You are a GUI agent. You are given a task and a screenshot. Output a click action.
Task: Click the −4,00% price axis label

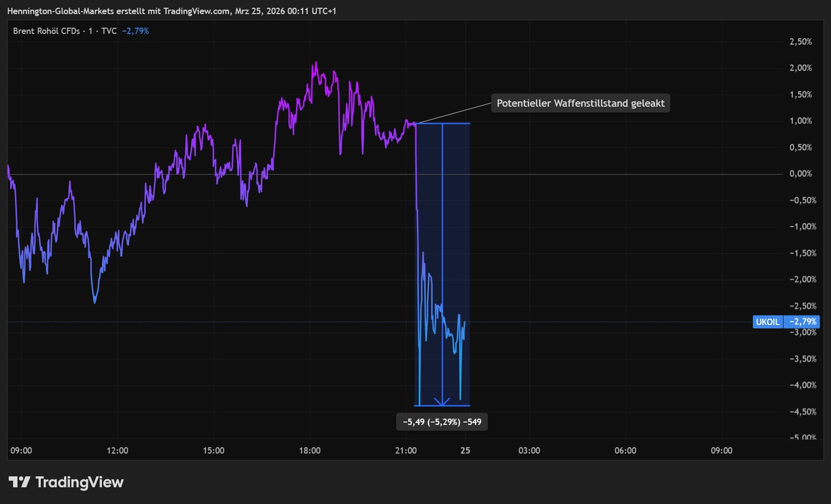coord(799,385)
